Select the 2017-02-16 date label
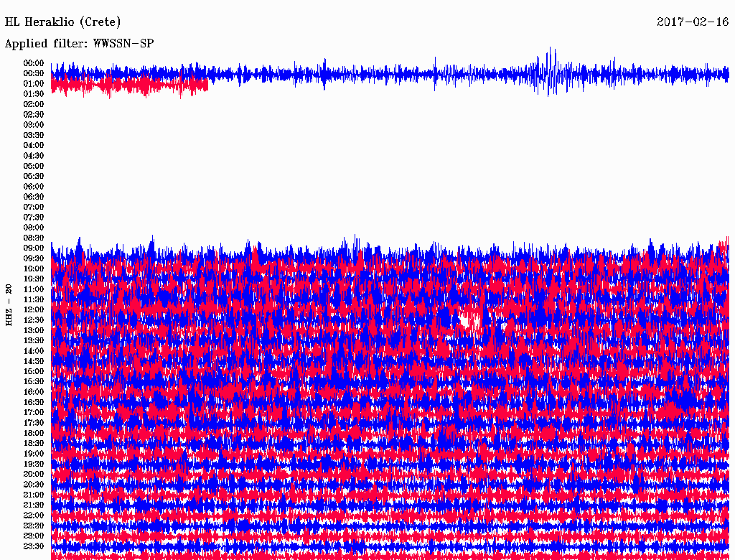Viewport: 735px width, 560px height. tap(693, 22)
